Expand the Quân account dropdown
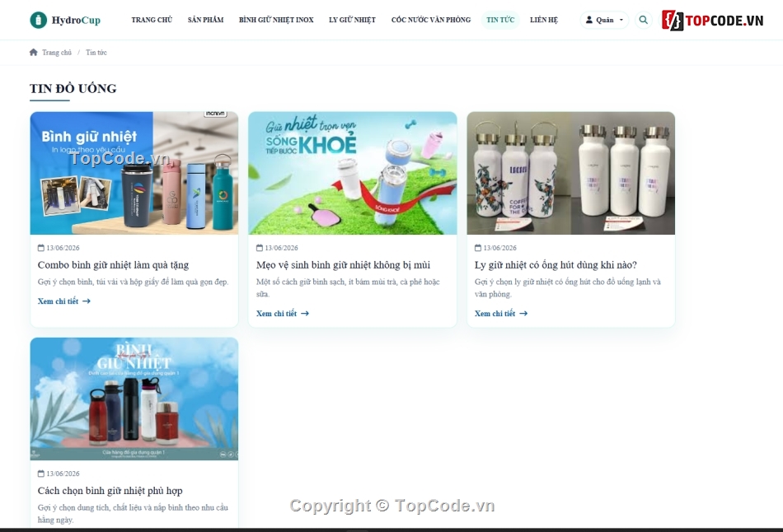The image size is (783, 532). click(x=604, y=20)
